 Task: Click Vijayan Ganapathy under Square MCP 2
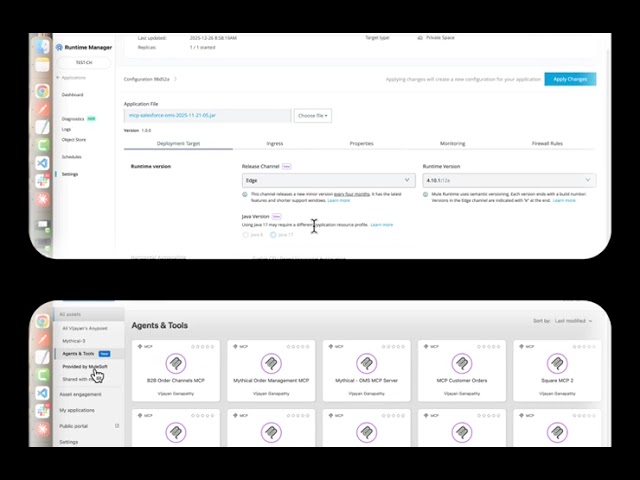[x=557, y=393]
